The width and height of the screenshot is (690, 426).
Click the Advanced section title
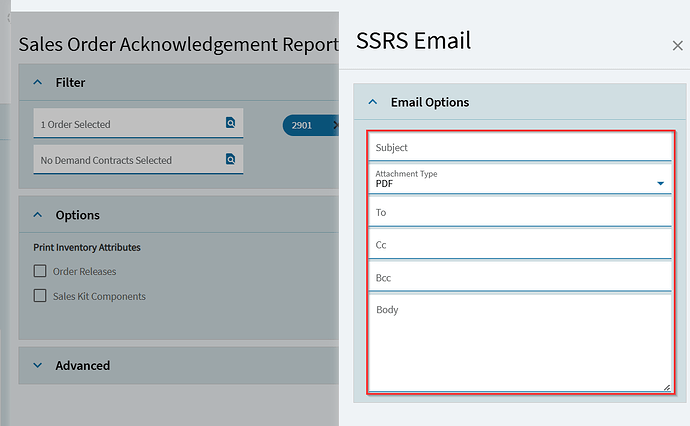tap(83, 365)
